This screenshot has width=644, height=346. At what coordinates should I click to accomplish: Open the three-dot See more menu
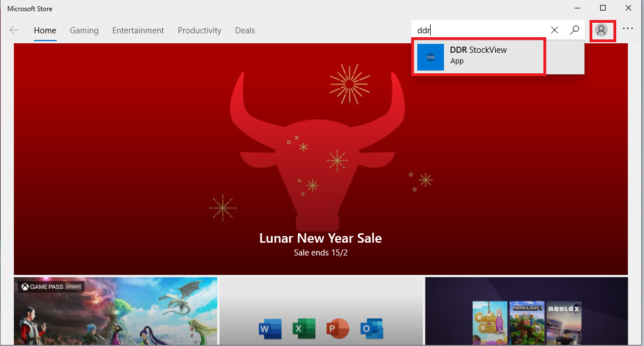point(628,29)
